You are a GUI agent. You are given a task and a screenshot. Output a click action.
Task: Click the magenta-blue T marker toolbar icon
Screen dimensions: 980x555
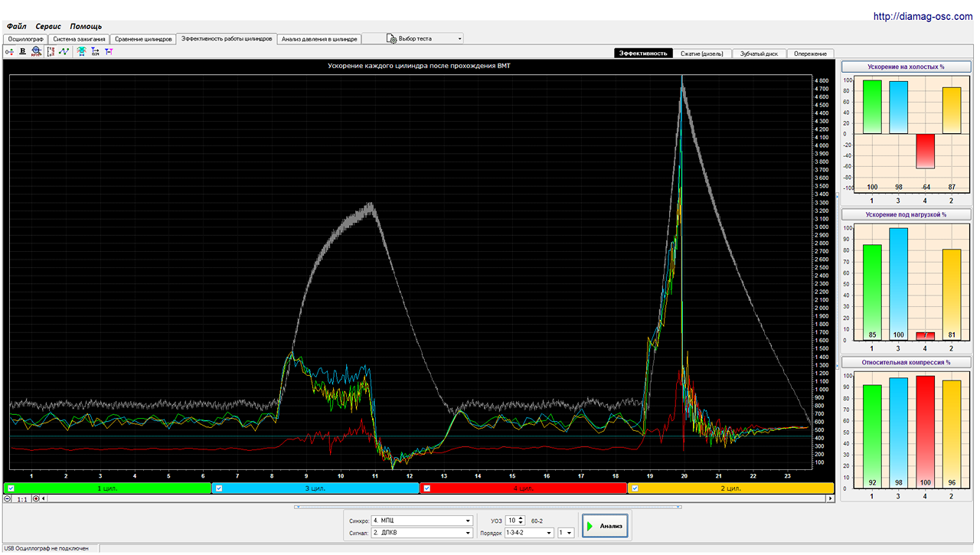click(x=109, y=52)
